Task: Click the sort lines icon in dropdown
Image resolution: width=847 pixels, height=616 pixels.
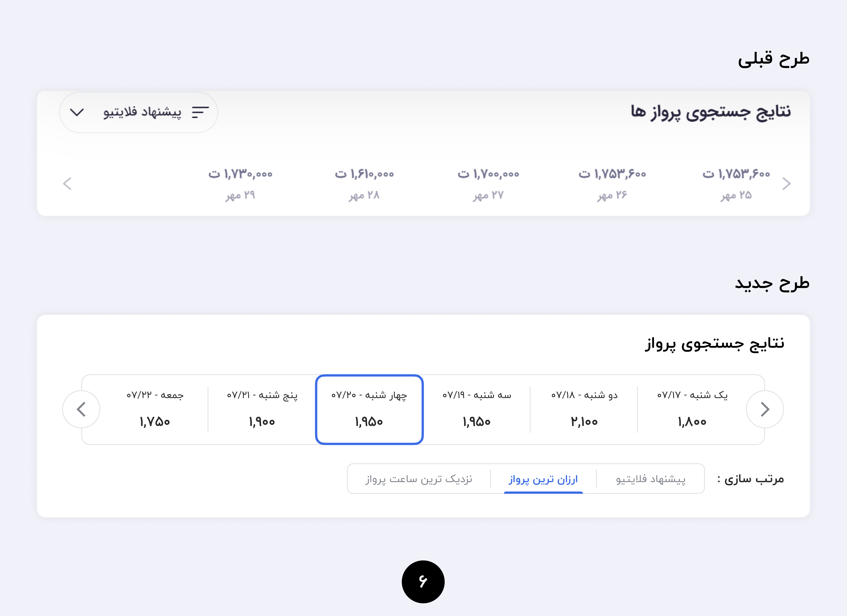Action: pyautogui.click(x=200, y=112)
